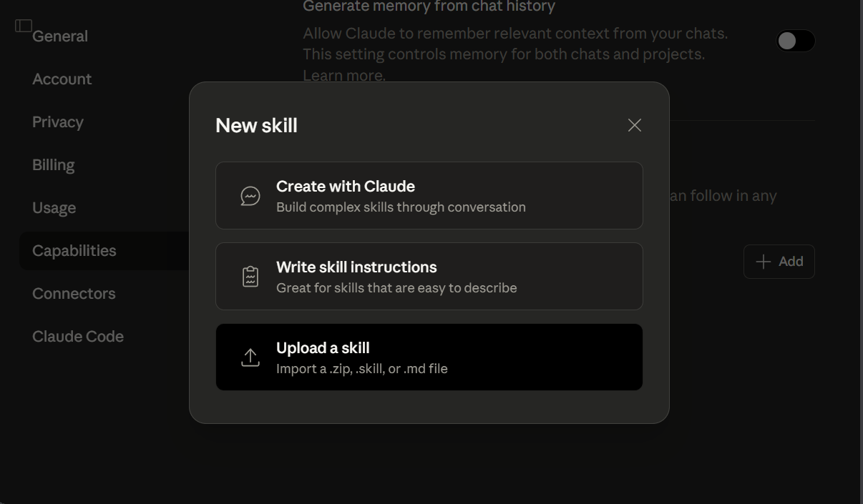Go to Billing settings
Screen dimensions: 863x504
coord(53,164)
